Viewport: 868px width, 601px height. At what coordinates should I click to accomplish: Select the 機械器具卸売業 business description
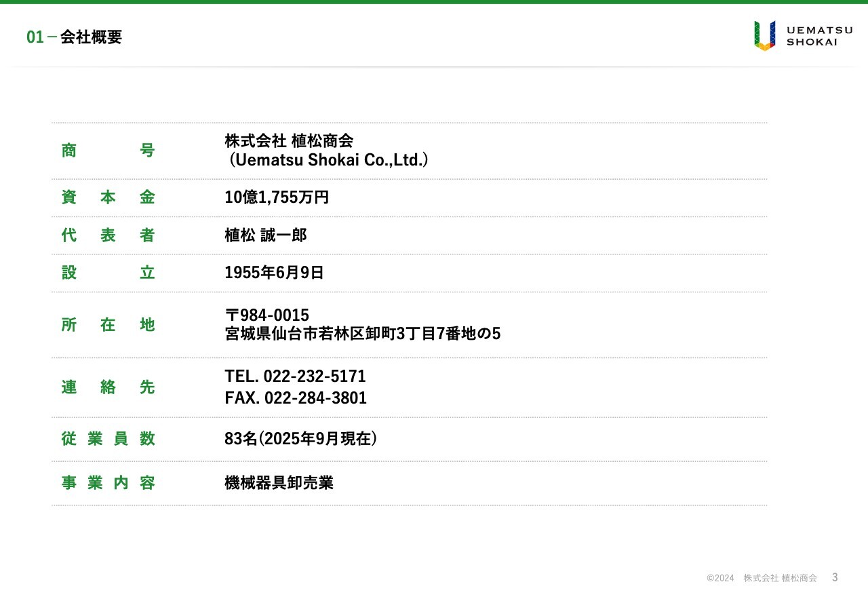click(279, 483)
